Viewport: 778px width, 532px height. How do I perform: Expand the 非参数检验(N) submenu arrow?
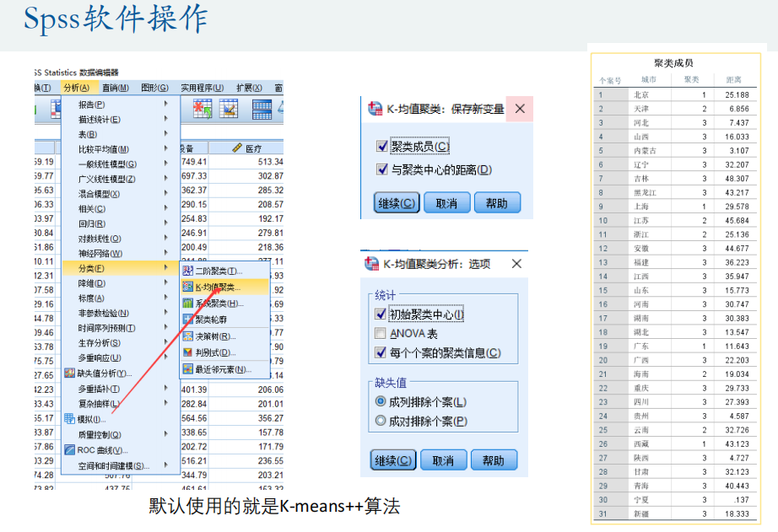click(165, 312)
